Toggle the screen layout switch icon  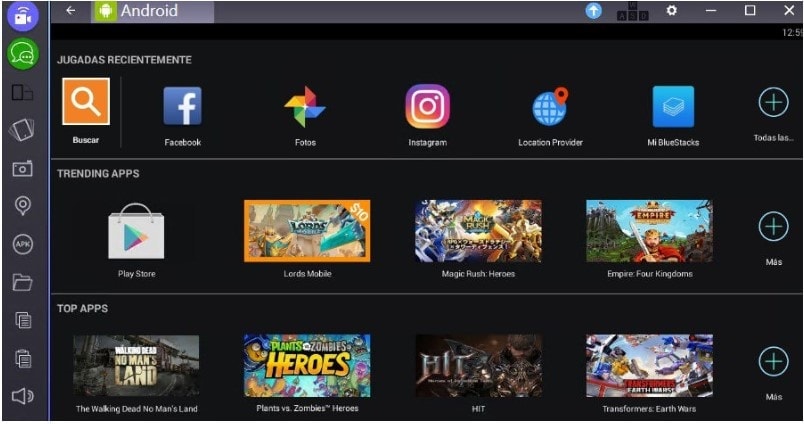pyautogui.click(x=23, y=93)
